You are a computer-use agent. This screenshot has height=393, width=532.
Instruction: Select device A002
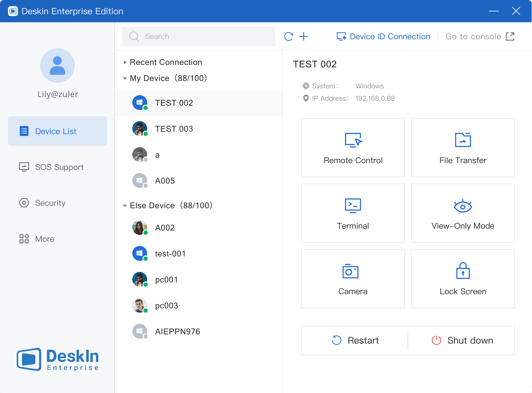click(x=199, y=227)
